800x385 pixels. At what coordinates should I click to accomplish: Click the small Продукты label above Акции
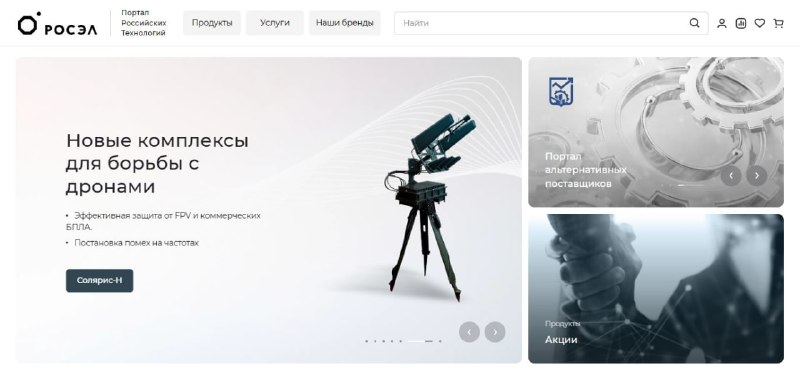point(562,323)
